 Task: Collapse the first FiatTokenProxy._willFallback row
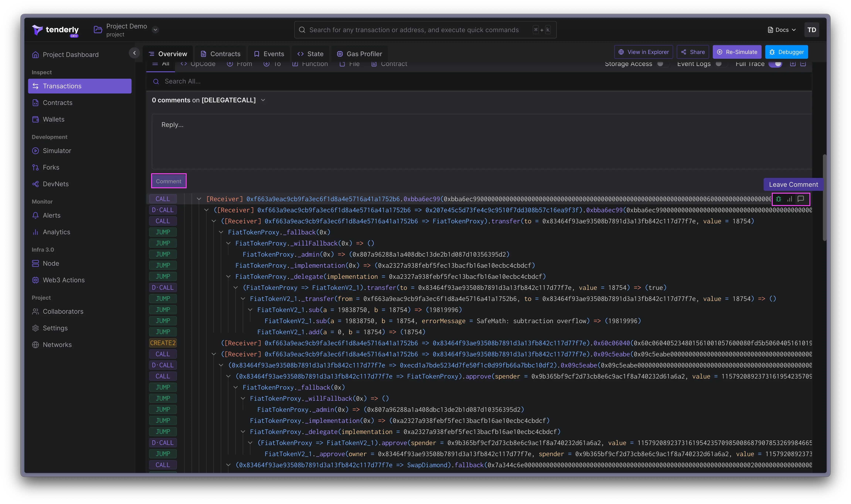[x=228, y=244]
